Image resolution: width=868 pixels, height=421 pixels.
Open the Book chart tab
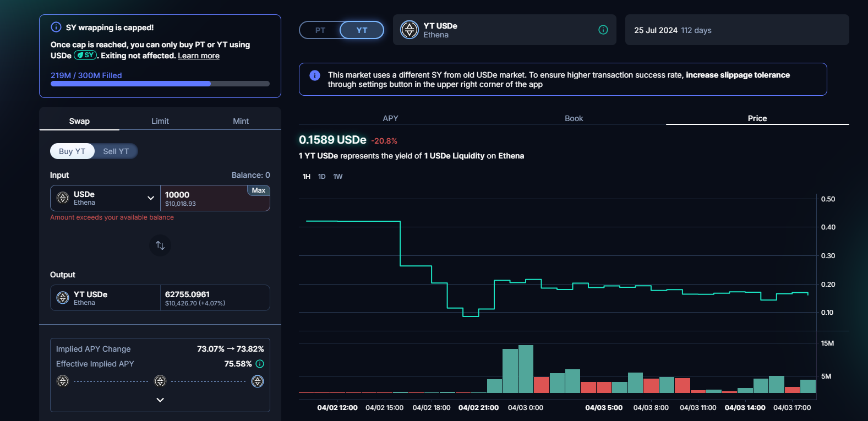574,118
